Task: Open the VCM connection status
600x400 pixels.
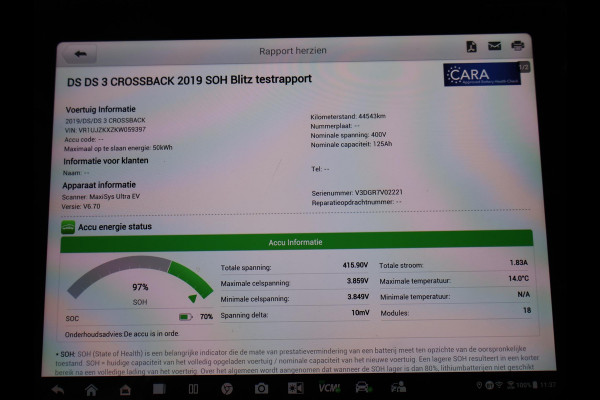Action: 328,388
